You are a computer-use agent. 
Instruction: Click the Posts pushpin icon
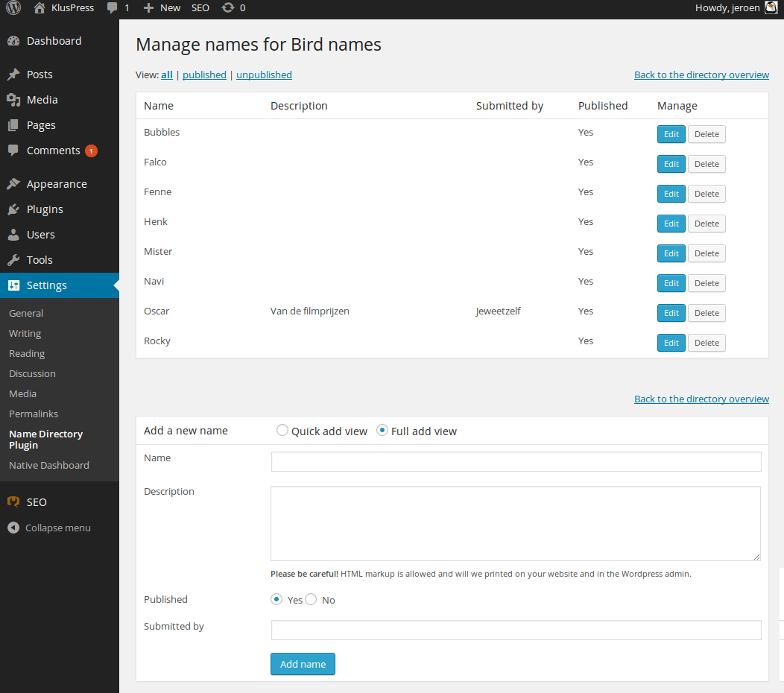point(13,75)
